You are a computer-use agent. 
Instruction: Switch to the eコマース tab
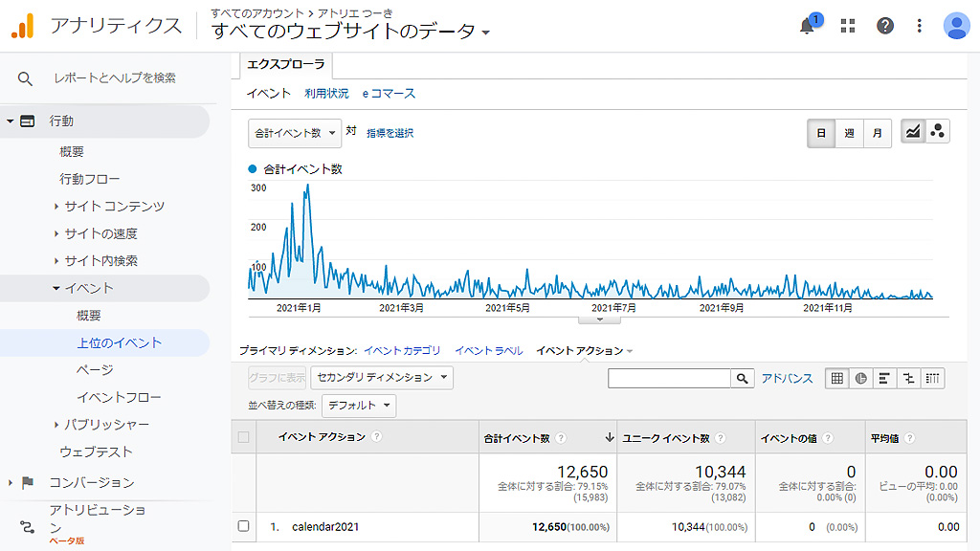(x=389, y=94)
